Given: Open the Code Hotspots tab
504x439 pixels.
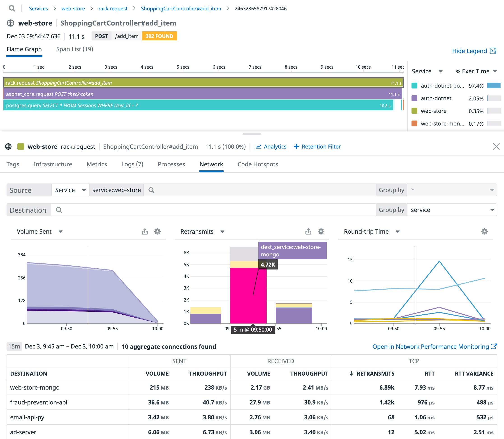Looking at the screenshot, I should pyautogui.click(x=258, y=164).
